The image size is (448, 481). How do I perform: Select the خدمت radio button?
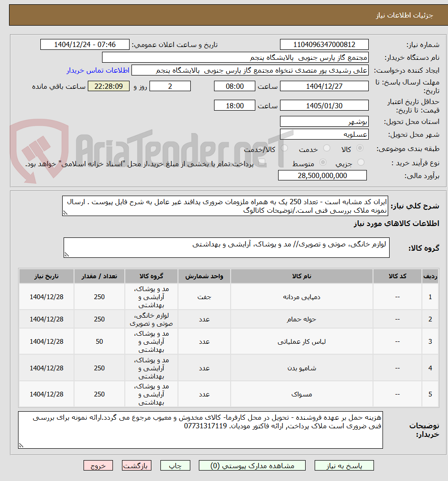(327, 148)
